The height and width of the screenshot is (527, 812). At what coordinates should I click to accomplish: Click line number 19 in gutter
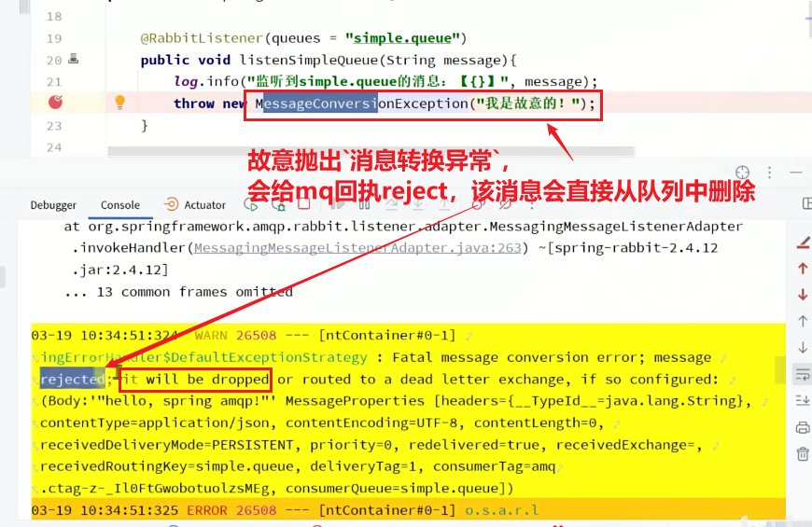54,38
